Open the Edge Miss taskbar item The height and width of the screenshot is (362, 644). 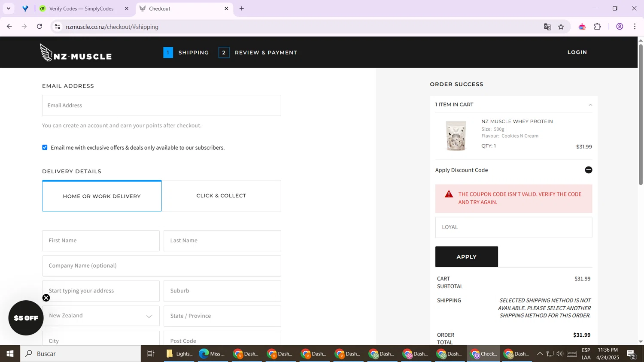tap(213, 354)
